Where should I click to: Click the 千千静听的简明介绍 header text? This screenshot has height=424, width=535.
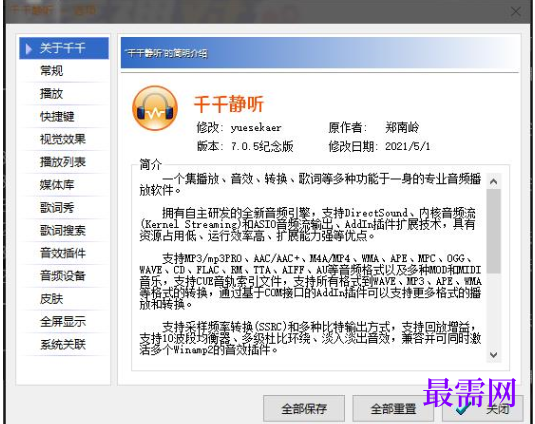click(166, 53)
